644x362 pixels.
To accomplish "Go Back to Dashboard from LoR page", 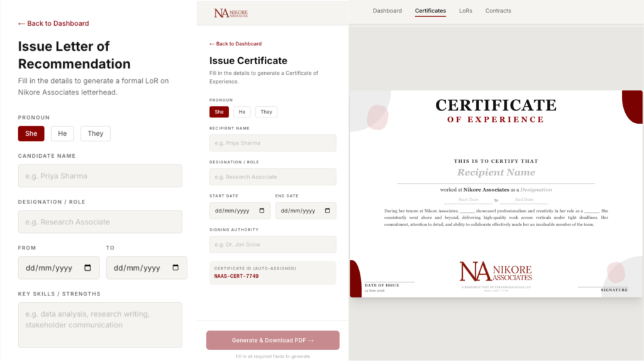I will [53, 23].
